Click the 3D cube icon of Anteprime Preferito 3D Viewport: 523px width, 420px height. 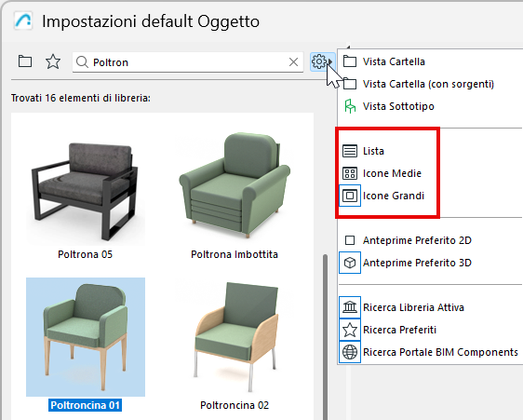tap(350, 263)
